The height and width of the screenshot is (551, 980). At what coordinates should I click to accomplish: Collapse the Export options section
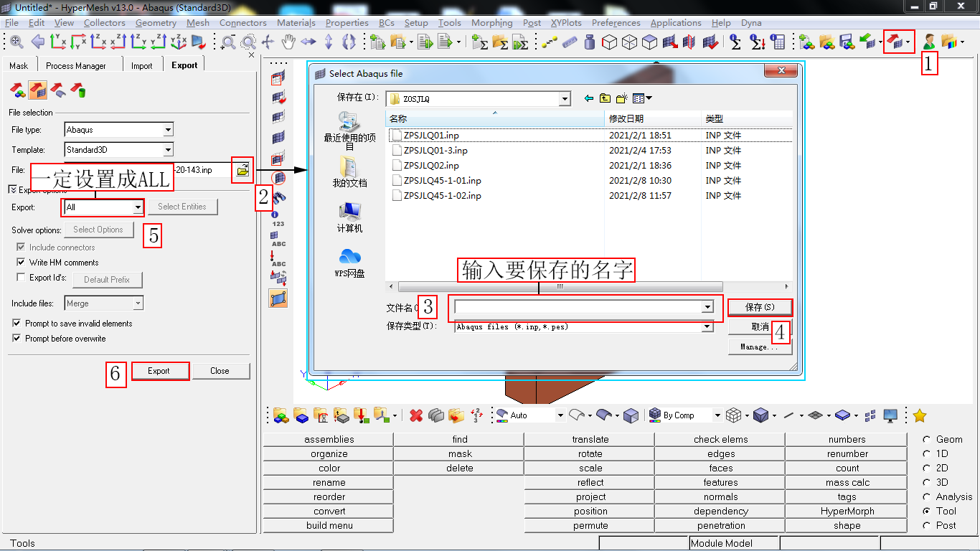(12, 189)
